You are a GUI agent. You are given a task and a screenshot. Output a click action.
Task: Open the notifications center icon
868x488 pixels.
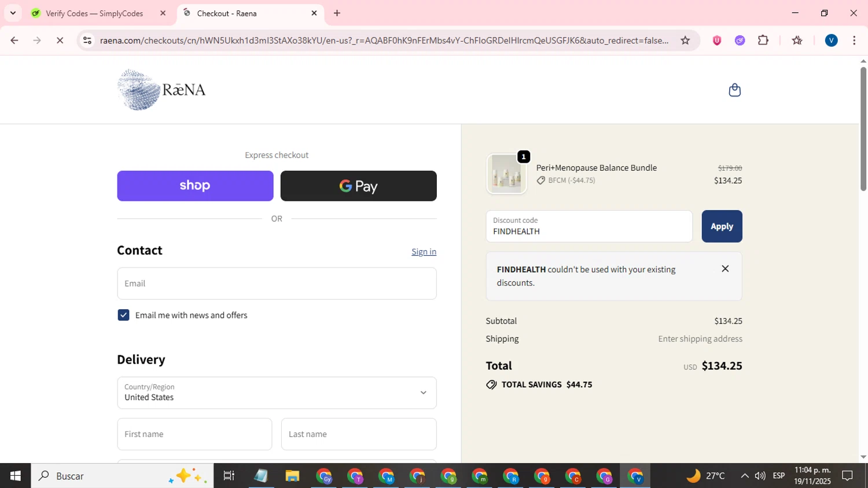(x=848, y=476)
